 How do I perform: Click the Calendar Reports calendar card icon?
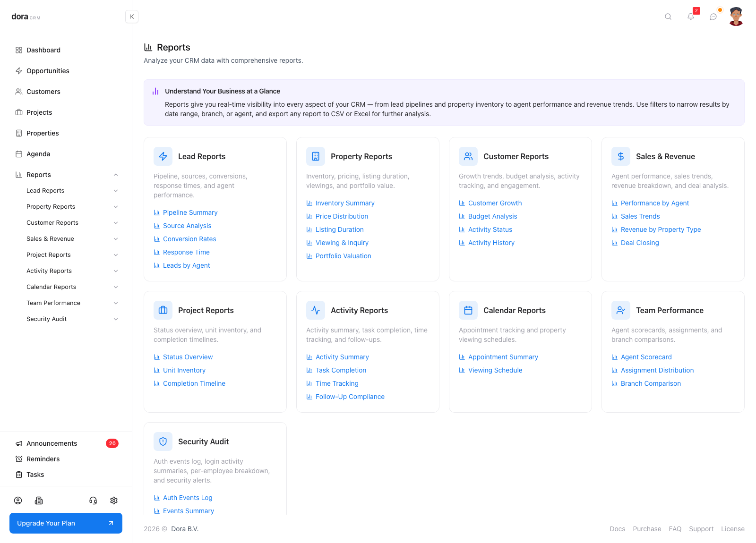468,310
